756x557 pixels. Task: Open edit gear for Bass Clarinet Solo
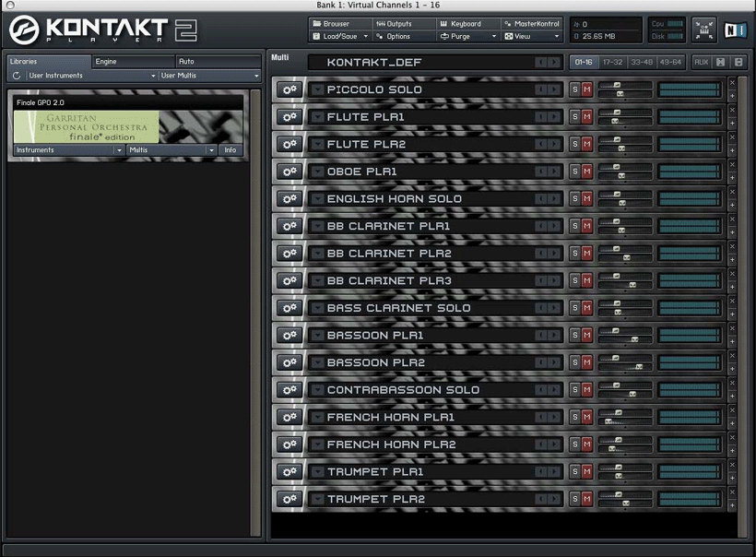(289, 308)
